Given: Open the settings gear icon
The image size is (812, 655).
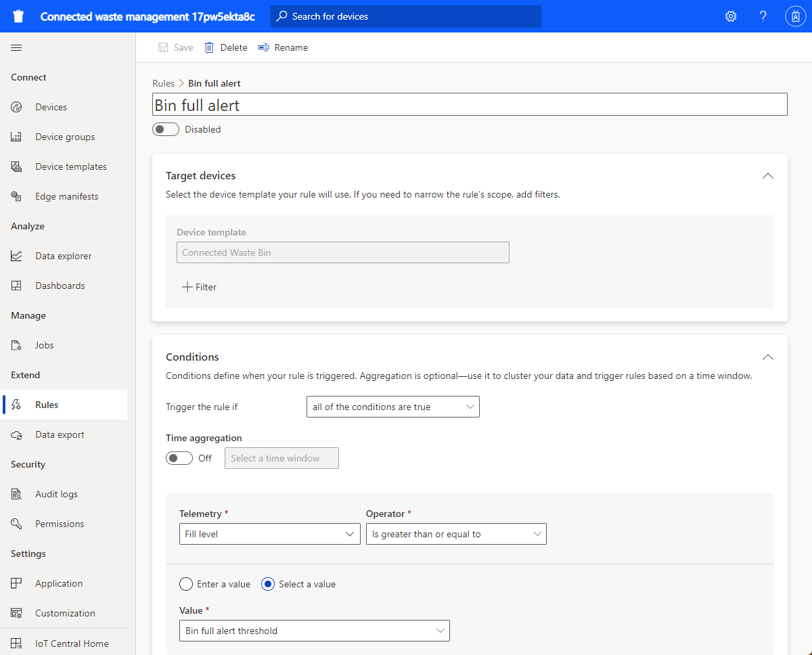Looking at the screenshot, I should click(731, 16).
